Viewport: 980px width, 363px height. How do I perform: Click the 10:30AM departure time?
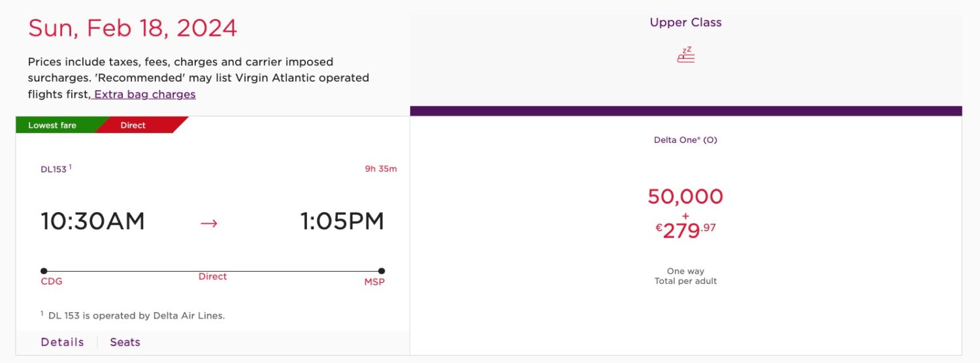pos(93,222)
